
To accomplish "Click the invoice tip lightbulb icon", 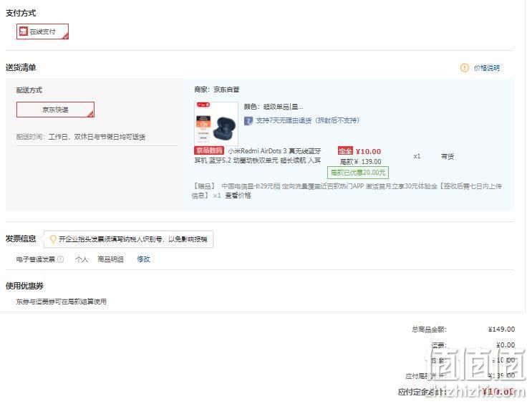I will pyautogui.click(x=53, y=239).
